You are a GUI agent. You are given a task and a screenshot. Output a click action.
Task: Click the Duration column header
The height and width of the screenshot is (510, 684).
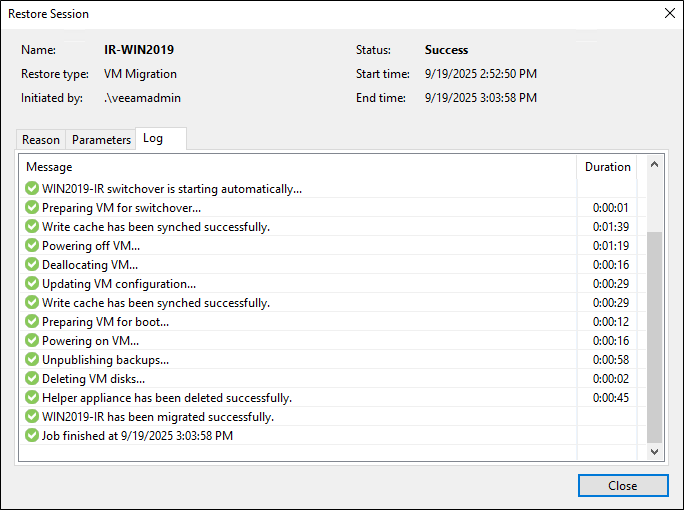[607, 167]
